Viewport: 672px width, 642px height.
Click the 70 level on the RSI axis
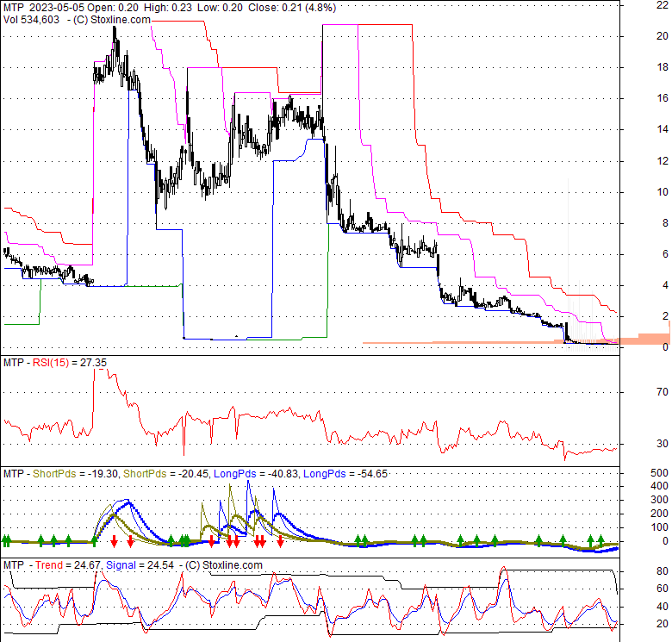pos(662,392)
